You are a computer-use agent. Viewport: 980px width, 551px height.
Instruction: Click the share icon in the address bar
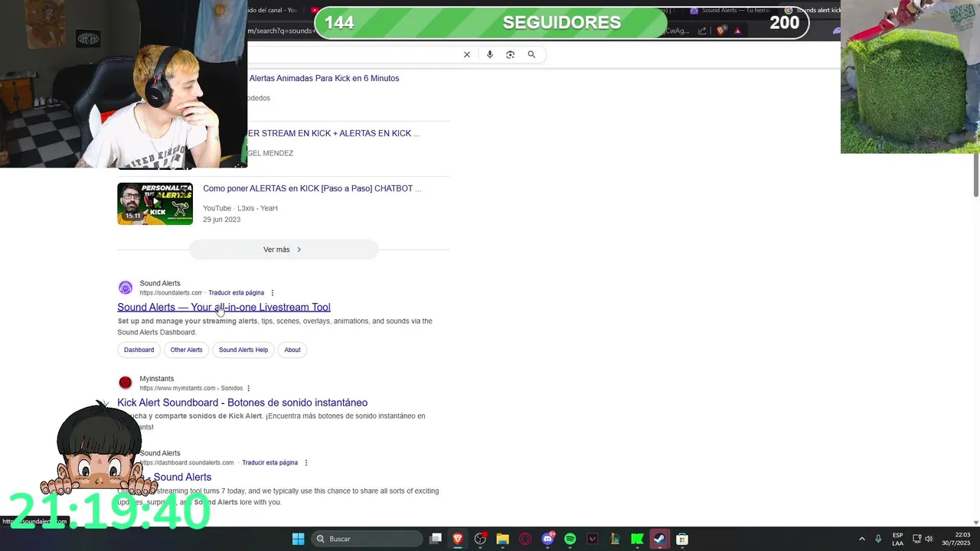point(702,31)
